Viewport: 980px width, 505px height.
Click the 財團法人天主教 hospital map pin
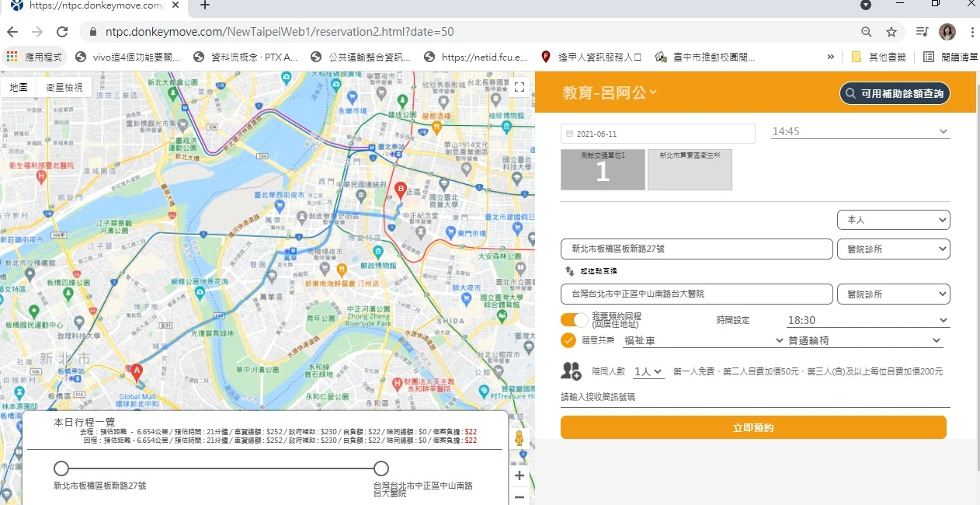pos(398,384)
